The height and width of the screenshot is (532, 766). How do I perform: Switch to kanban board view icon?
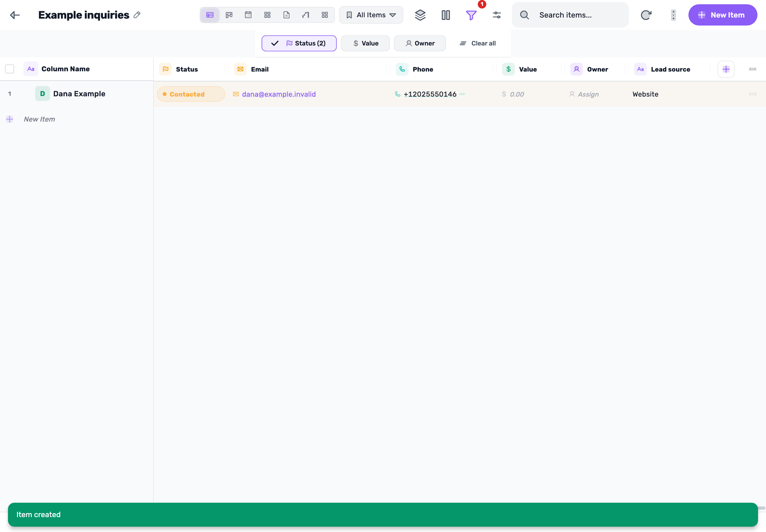click(229, 15)
